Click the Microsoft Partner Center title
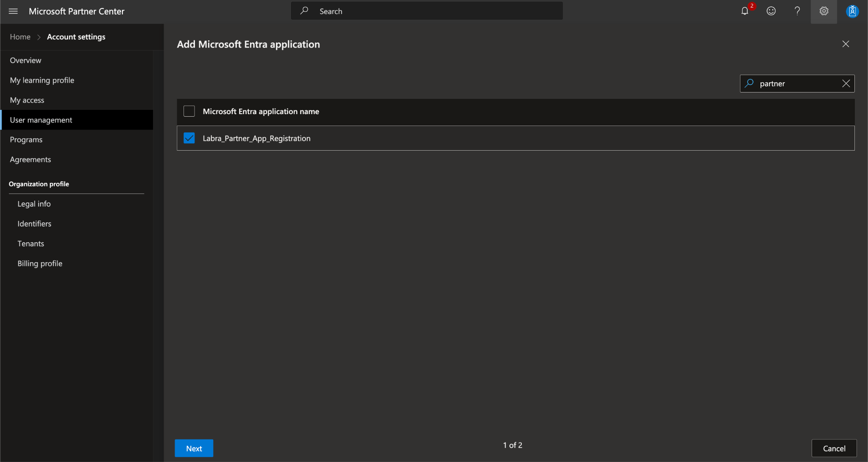This screenshot has height=462, width=868. point(77,11)
